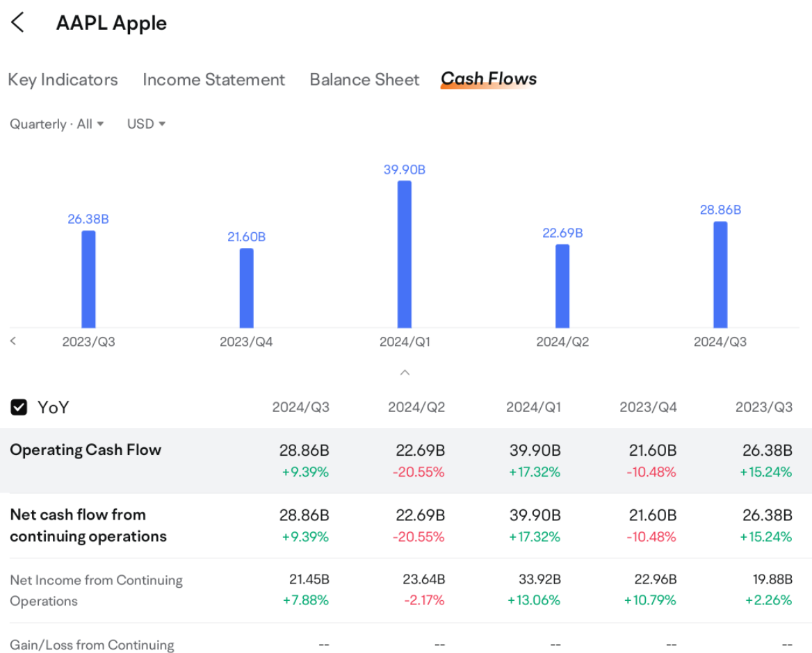Click the -2.17% Net Income change
This screenshot has width=812, height=653.
(x=424, y=600)
